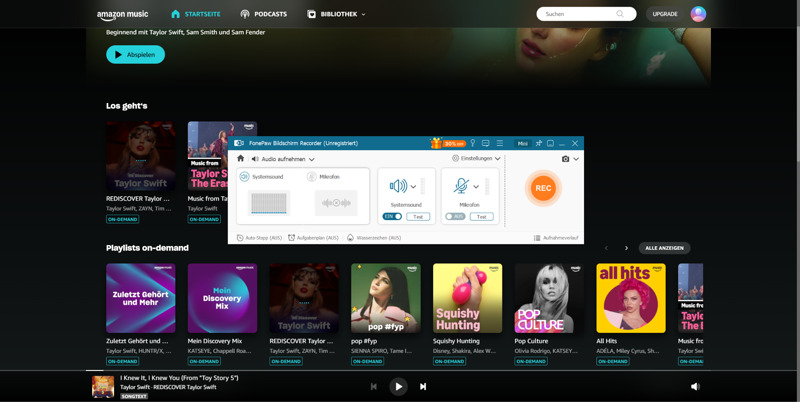Open the All Hits playlist cover
Screen dimensions: 800x402
click(x=631, y=298)
